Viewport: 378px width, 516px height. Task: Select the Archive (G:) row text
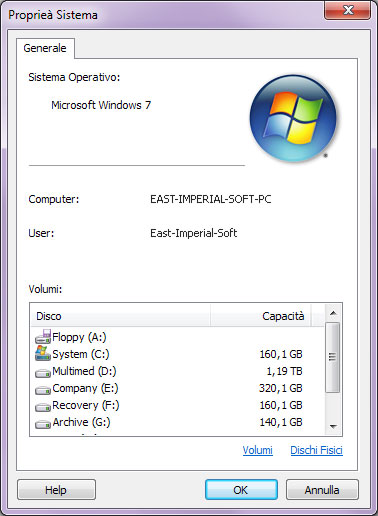point(81,422)
